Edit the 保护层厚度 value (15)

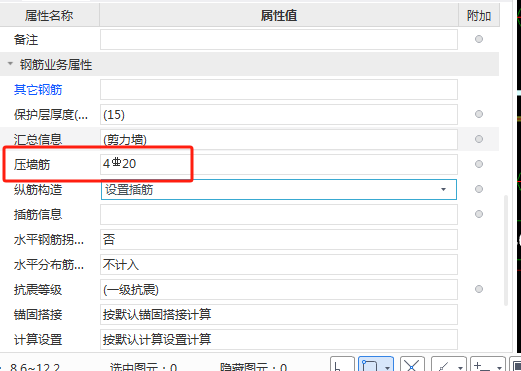point(279,114)
